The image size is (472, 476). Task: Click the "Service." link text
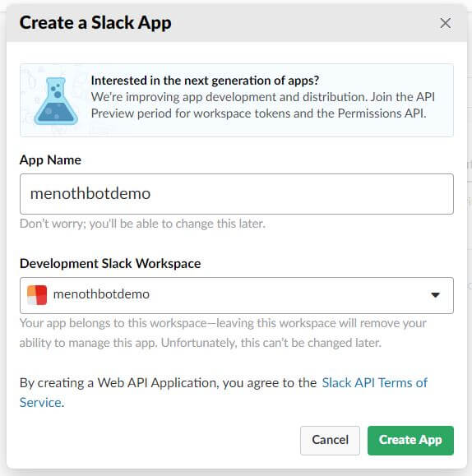[42, 403]
